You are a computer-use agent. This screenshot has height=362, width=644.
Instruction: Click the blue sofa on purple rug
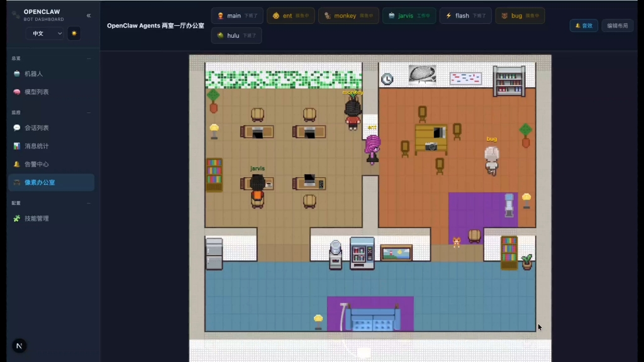pyautogui.click(x=373, y=317)
